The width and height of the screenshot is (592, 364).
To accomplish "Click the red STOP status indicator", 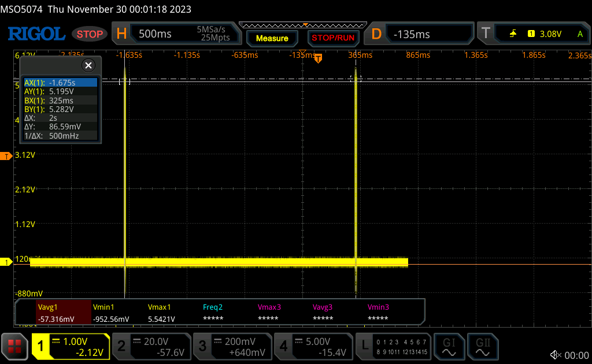I will point(90,34).
